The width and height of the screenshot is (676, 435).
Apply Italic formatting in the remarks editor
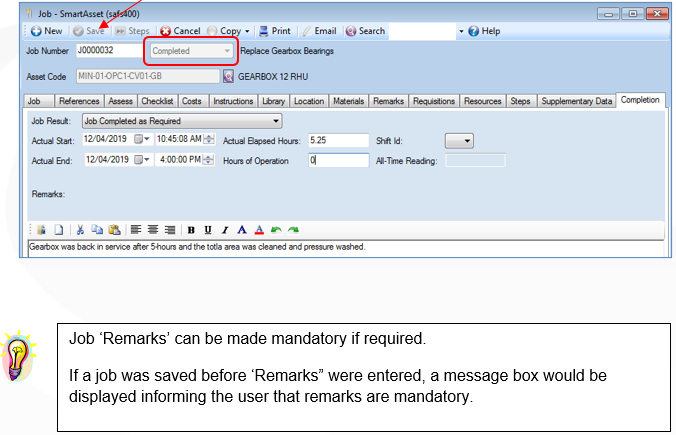click(x=225, y=230)
